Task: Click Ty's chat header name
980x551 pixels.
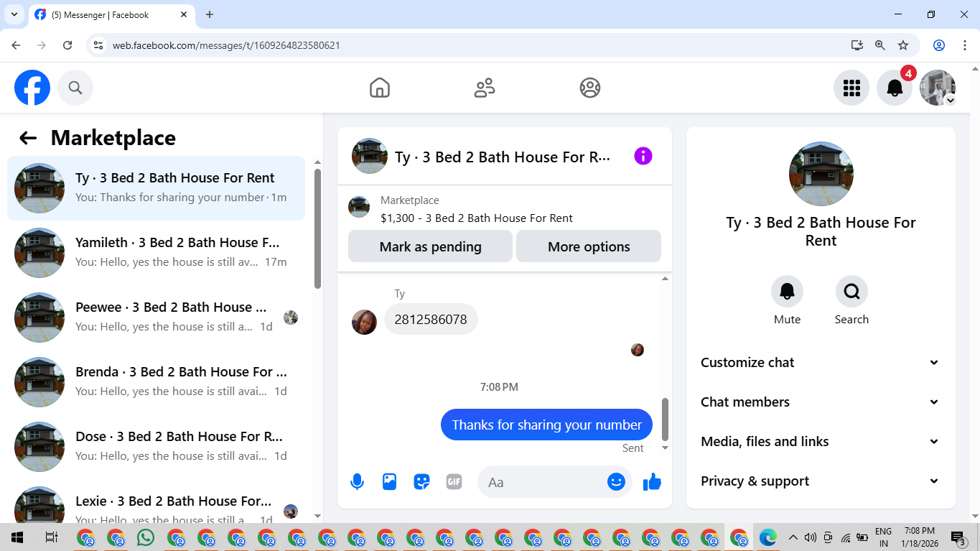Action: 503,157
